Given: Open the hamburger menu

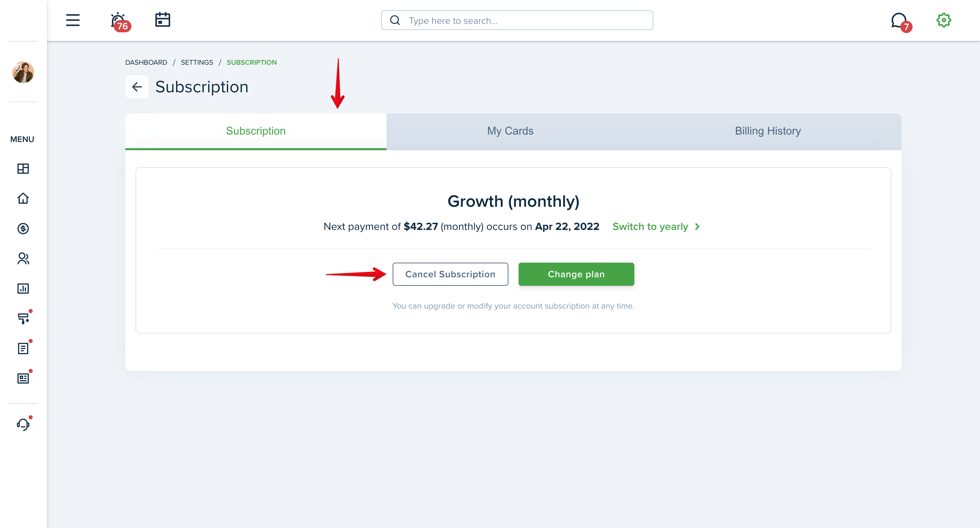Looking at the screenshot, I should 73,20.
